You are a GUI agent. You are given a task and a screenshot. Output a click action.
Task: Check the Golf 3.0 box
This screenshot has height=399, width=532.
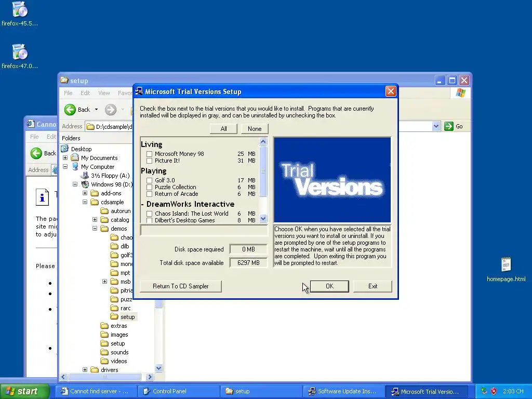pos(149,180)
